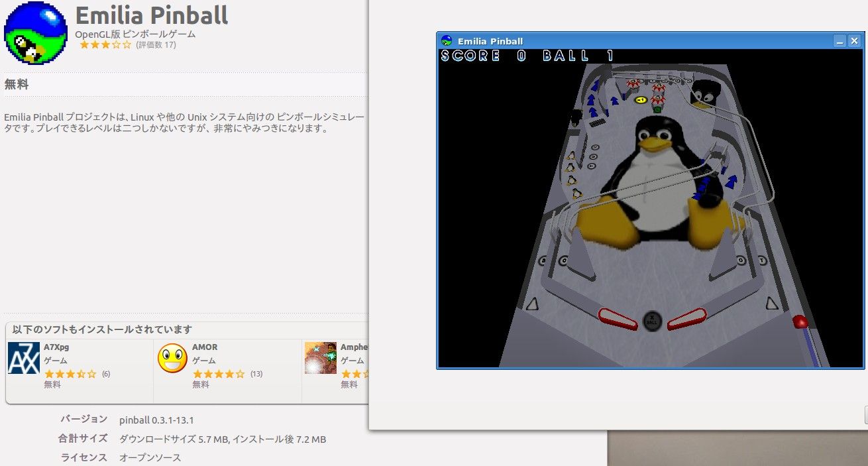
Task: Click the heading 以下のソフトもインストールされています
Action: [x=102, y=329]
